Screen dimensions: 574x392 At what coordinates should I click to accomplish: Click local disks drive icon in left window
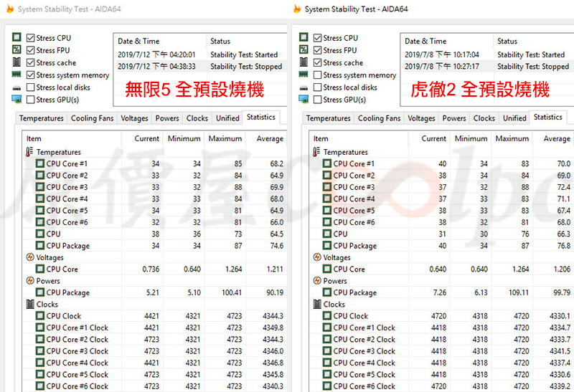17,87
